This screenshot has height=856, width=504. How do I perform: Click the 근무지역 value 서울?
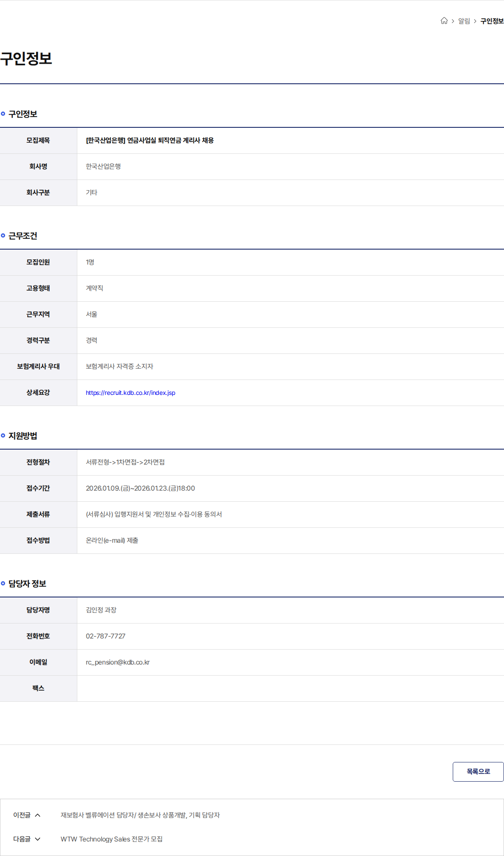pos(91,315)
